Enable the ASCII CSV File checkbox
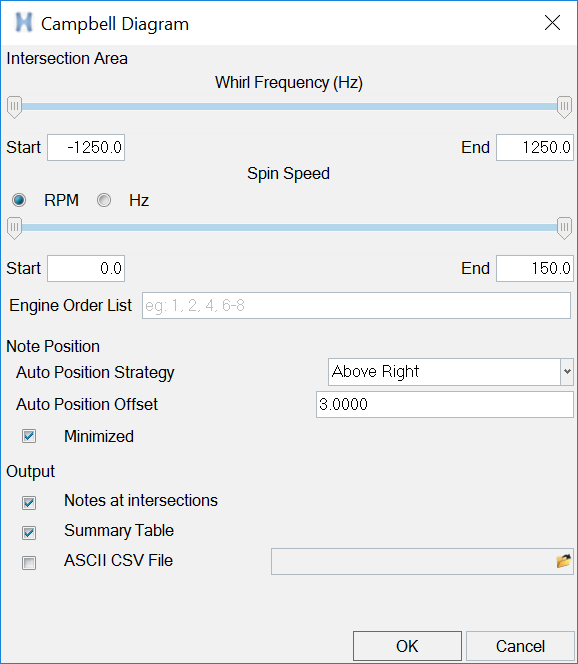The width and height of the screenshot is (578, 664). (x=29, y=563)
